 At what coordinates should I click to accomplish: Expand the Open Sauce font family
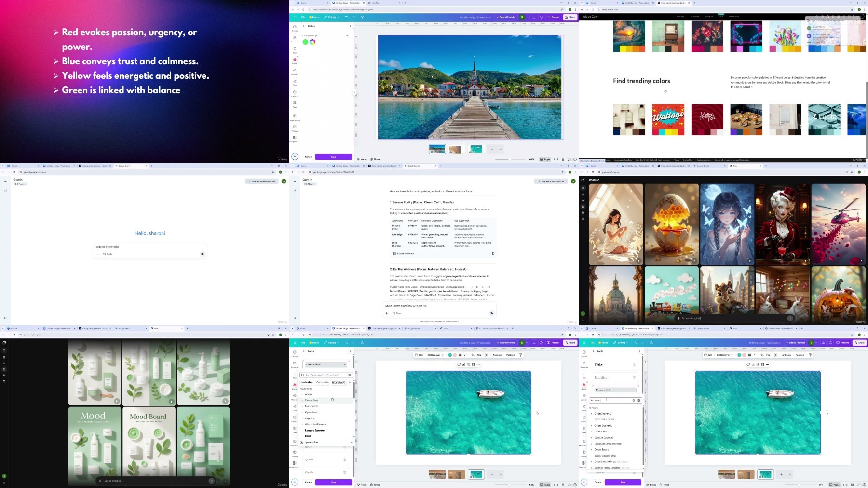click(x=592, y=449)
